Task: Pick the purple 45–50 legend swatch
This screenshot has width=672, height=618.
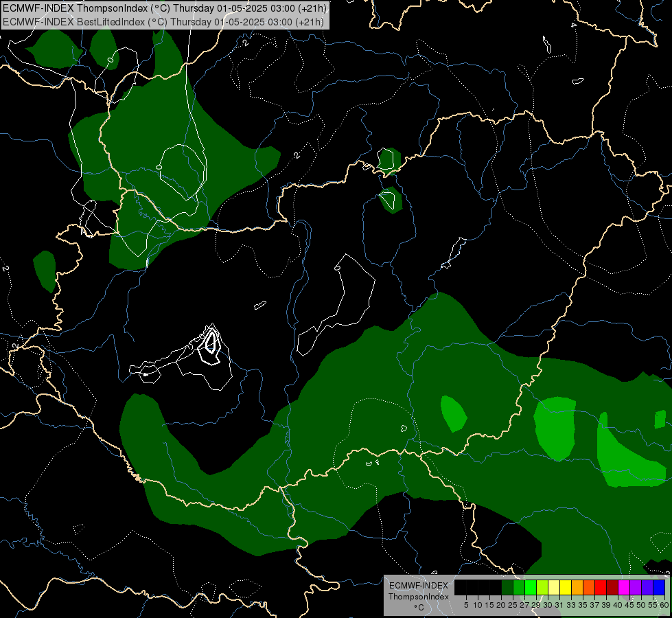Action: click(x=636, y=587)
